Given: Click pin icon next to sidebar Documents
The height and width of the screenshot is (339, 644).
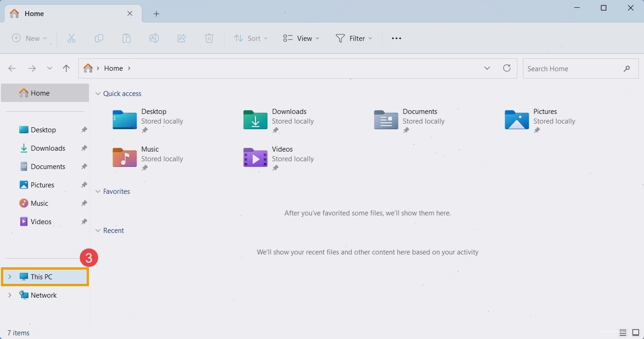Looking at the screenshot, I should pos(84,167).
